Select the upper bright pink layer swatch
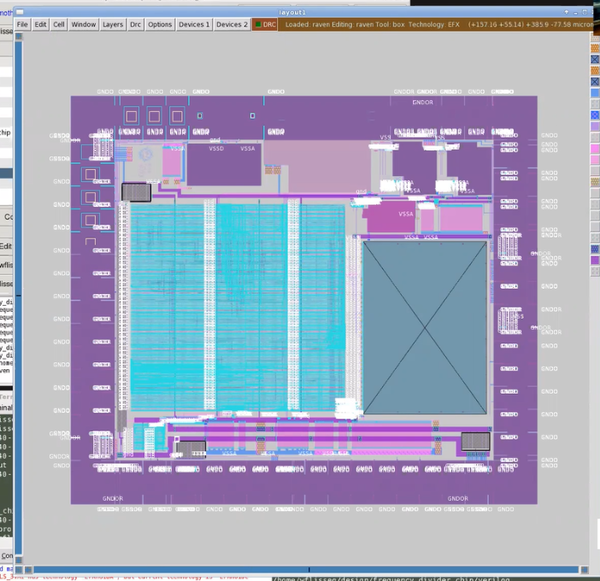The image size is (600, 581). coord(595,148)
